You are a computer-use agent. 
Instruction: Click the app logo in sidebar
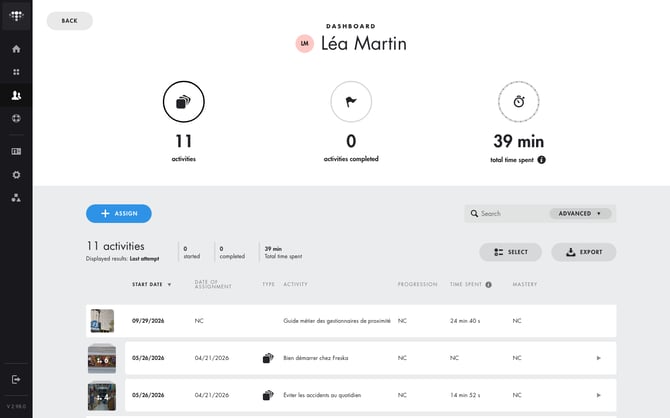16,16
